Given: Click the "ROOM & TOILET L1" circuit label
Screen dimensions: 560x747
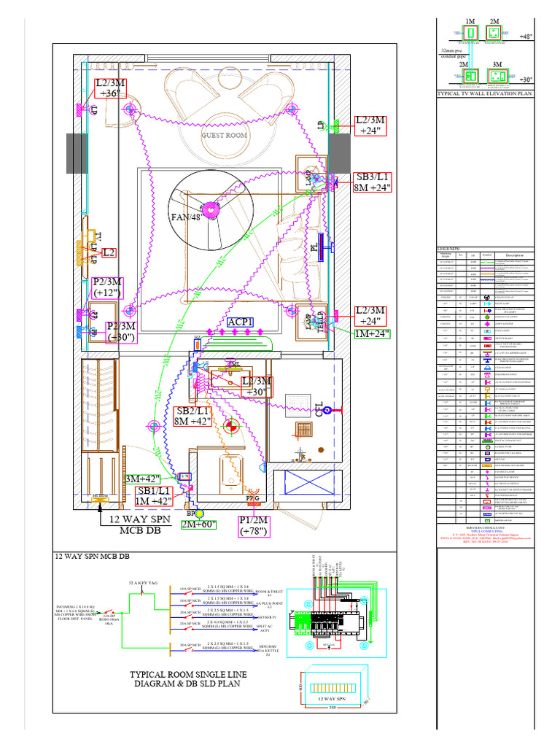Looking at the screenshot, I should click(x=269, y=593).
